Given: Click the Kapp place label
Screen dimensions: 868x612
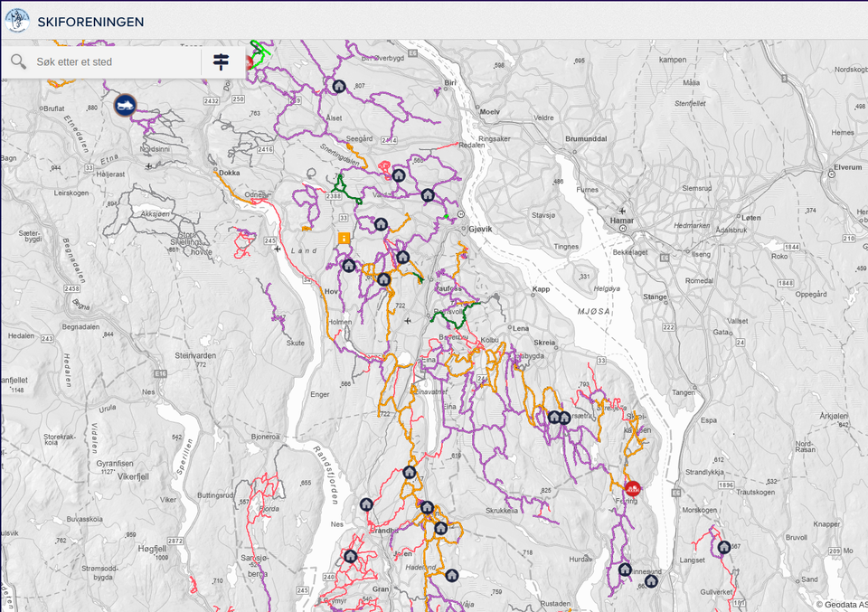Looking at the screenshot, I should tap(541, 289).
